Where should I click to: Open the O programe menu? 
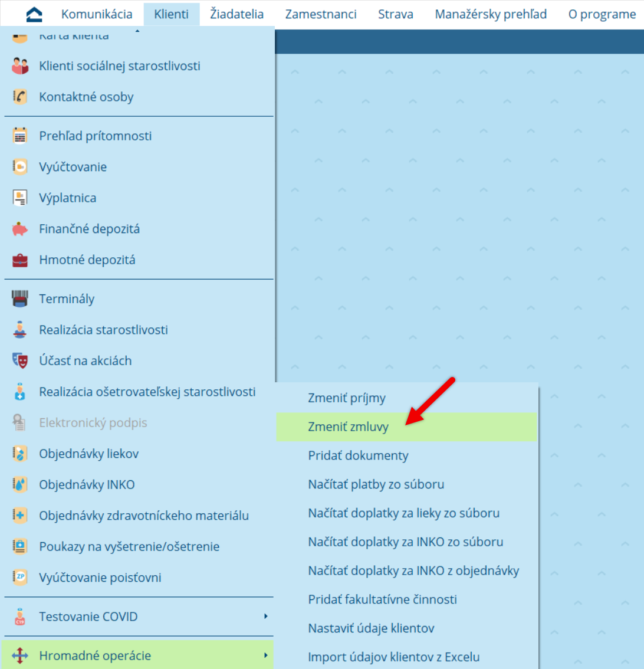[x=602, y=15]
